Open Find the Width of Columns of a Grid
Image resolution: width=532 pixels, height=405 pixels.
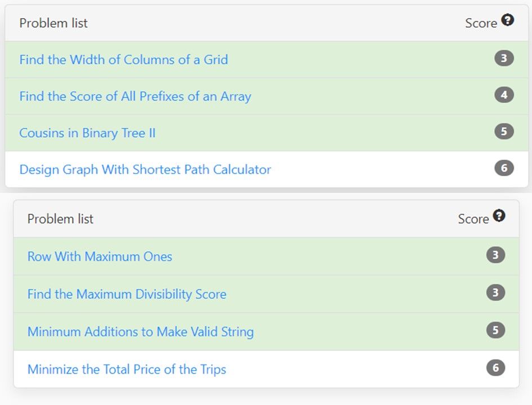pos(123,60)
